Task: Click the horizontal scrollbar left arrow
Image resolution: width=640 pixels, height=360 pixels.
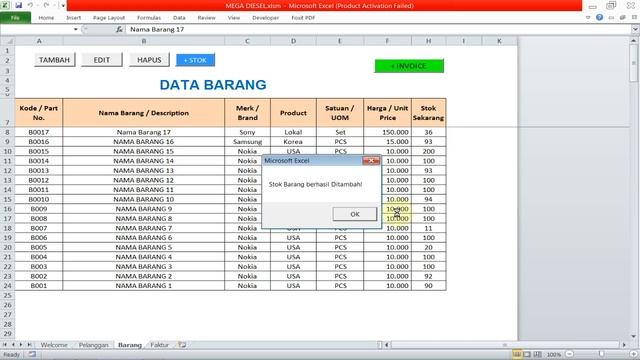Action: [387, 345]
